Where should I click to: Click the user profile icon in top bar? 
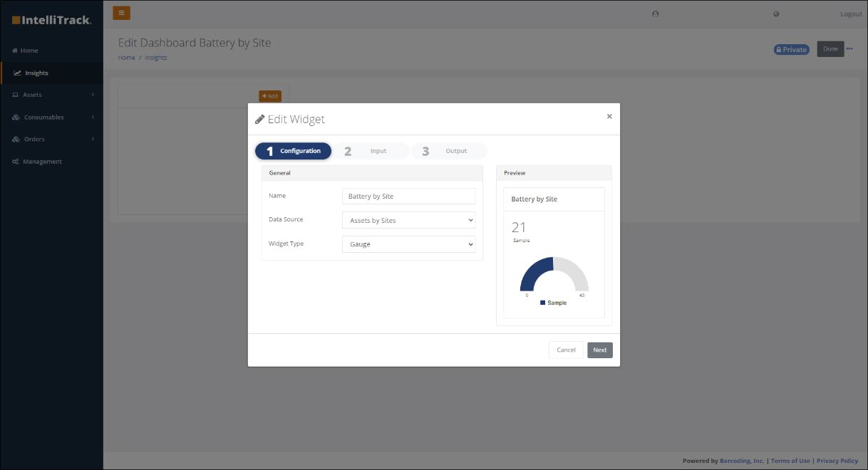click(656, 14)
